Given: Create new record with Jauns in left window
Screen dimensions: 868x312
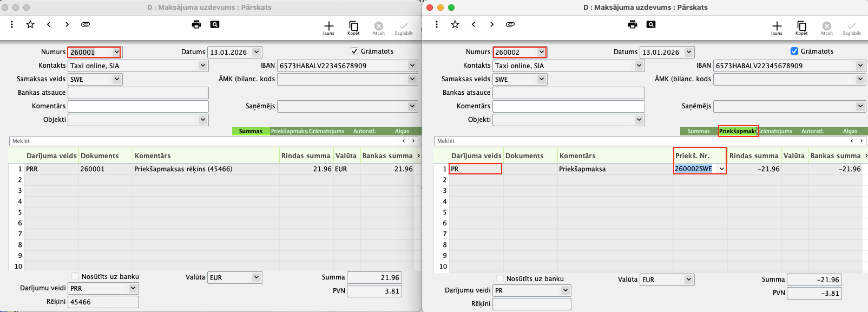Looking at the screenshot, I should [x=328, y=28].
